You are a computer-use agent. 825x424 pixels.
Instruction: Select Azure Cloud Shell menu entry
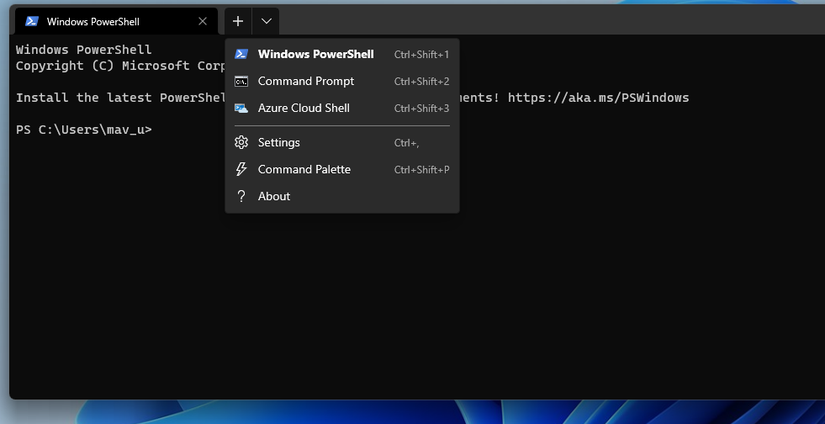[304, 108]
